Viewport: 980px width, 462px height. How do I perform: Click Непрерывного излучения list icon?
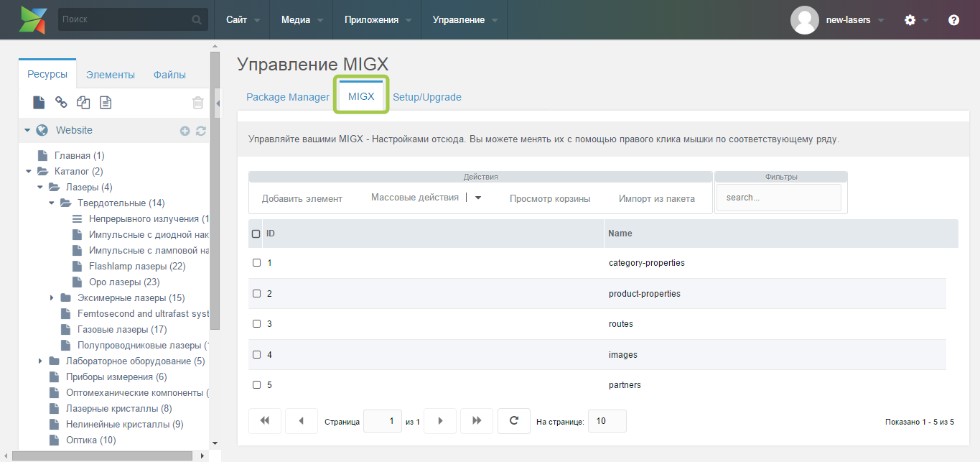pyautogui.click(x=77, y=218)
